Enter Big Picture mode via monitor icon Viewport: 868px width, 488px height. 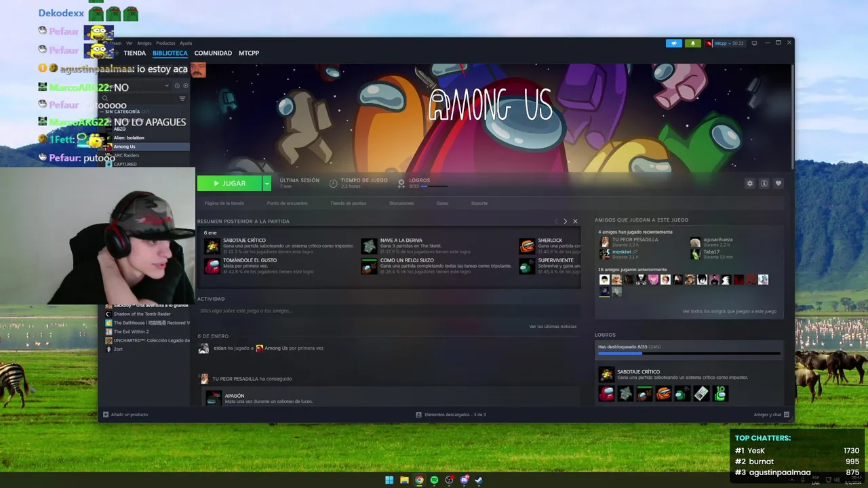754,43
